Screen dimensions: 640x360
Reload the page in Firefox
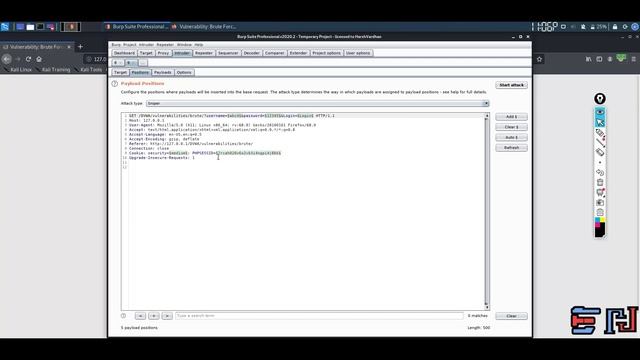28,59
